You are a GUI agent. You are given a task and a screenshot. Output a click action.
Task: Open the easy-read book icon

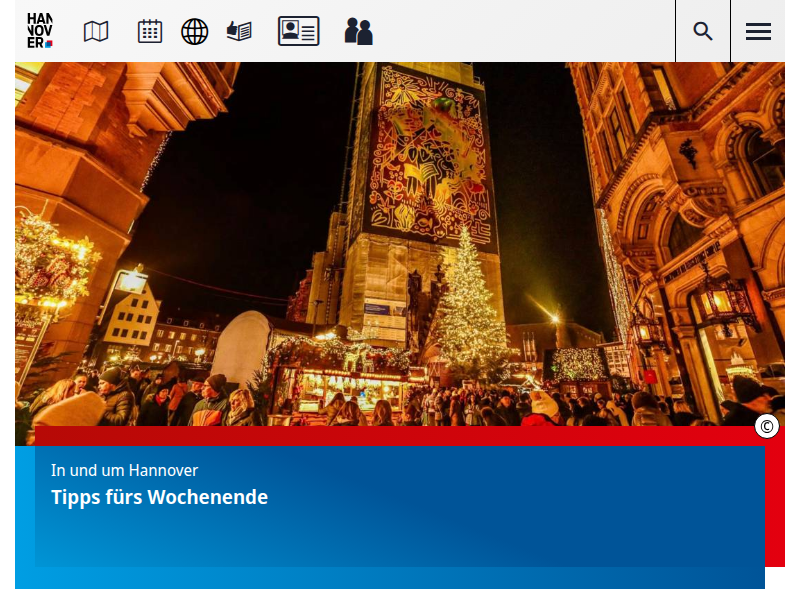click(x=239, y=31)
